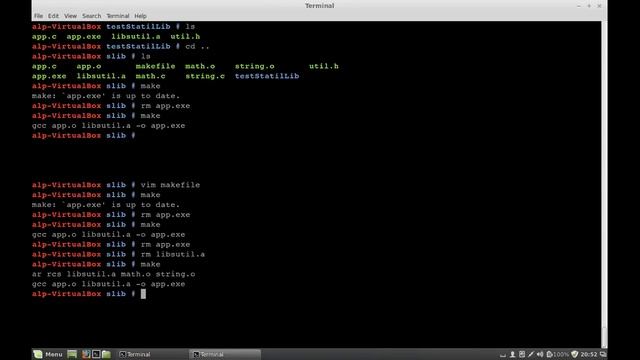Image resolution: width=640 pixels, height=360 pixels.
Task: Click the terminal window vertical scrollbar
Action: 604,184
